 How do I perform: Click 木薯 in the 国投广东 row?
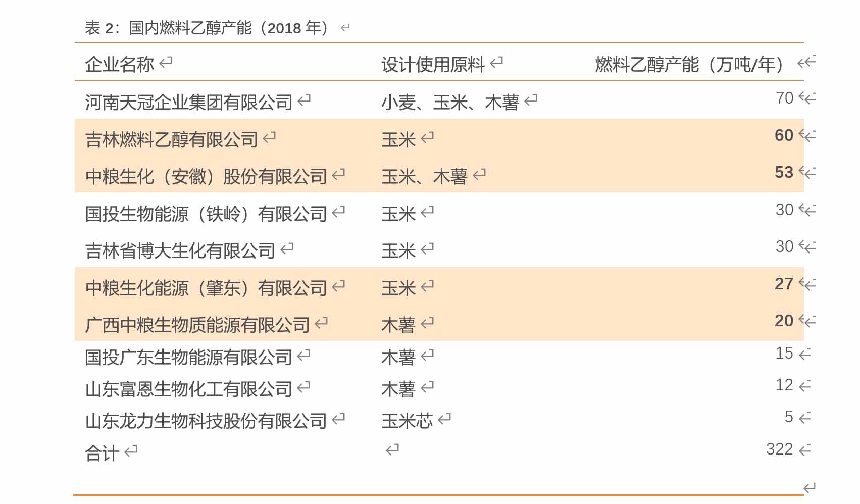tap(398, 357)
